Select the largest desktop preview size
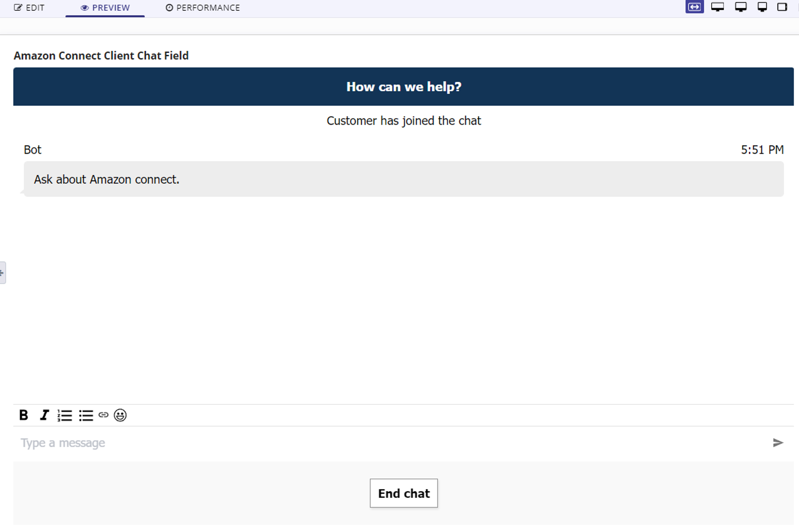Viewport: 799px width, 532px height. pyautogui.click(x=717, y=7)
